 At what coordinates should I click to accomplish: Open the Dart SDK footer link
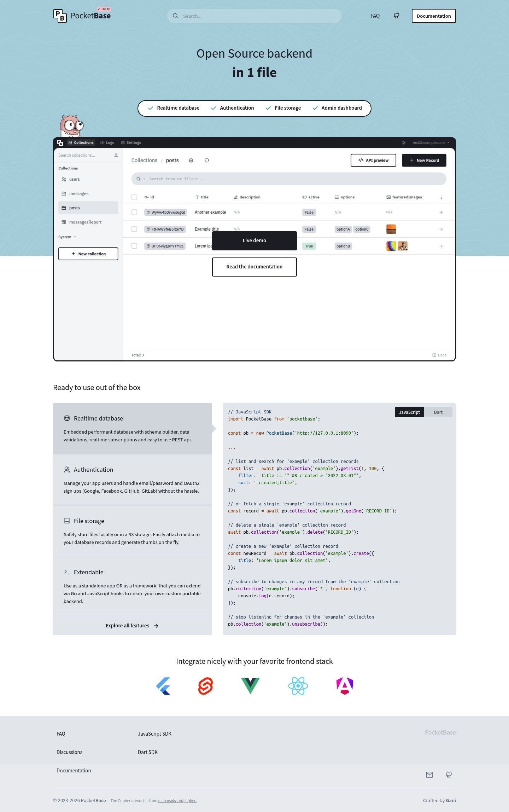(x=148, y=752)
